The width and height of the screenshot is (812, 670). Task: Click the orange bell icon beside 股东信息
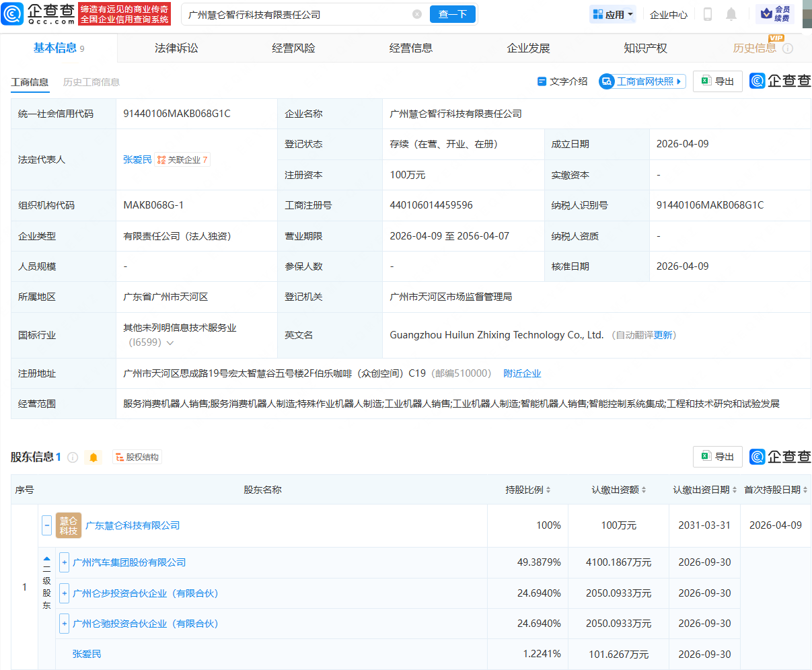[x=94, y=457]
